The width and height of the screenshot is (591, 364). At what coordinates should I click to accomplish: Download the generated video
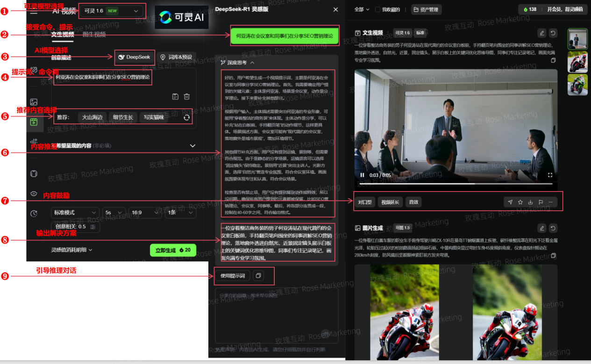point(530,202)
